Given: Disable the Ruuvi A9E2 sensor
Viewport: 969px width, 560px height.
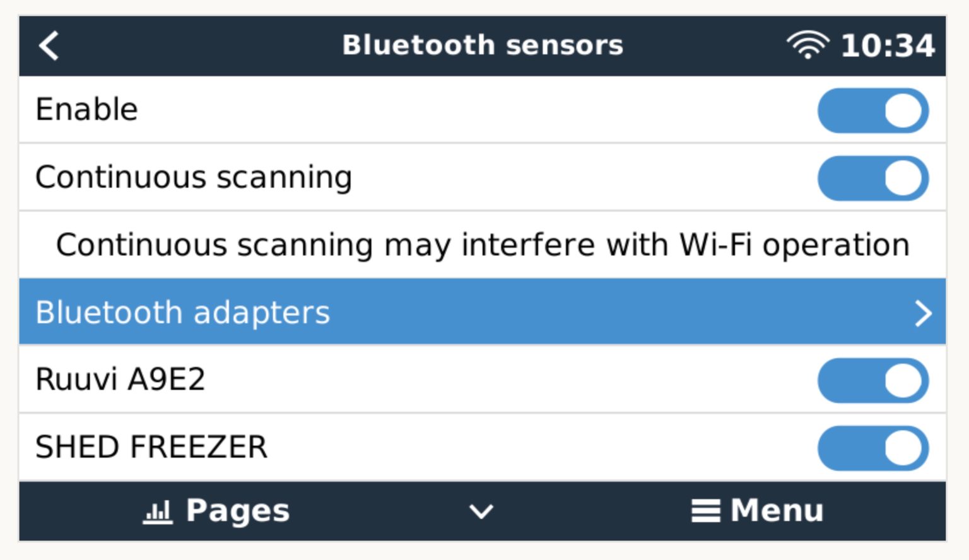Looking at the screenshot, I should click(x=873, y=380).
